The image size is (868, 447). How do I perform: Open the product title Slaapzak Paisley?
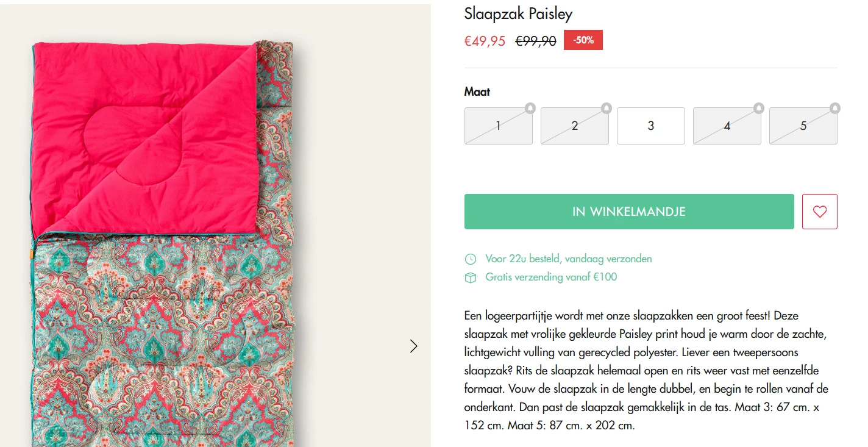click(518, 13)
